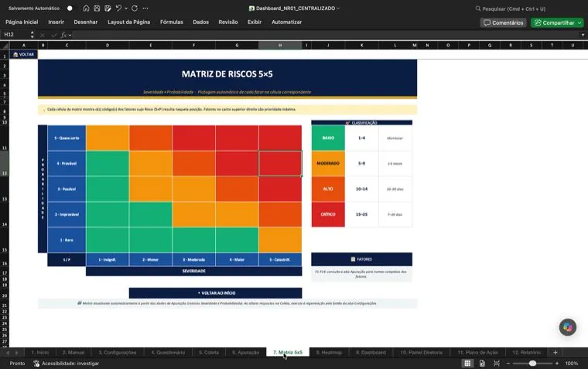This screenshot has height=369, width=588.
Task: Click the confirm checkmark in formula bar
Action: point(54,35)
